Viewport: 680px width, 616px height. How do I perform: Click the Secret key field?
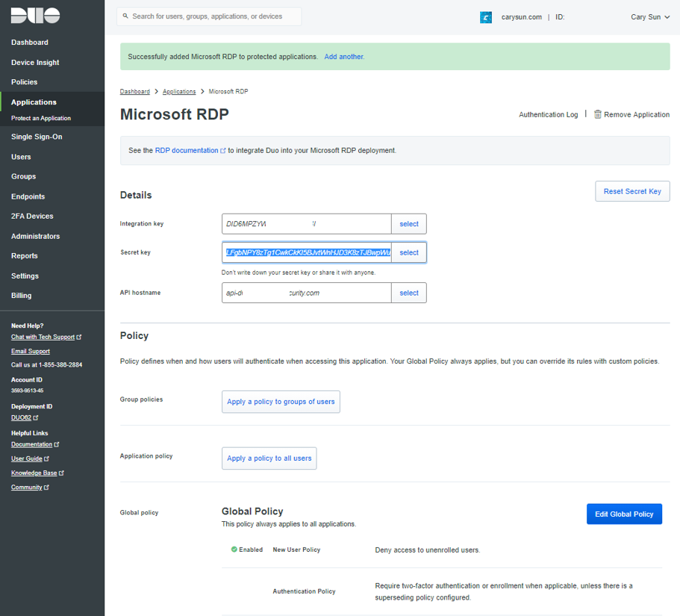[x=307, y=252]
